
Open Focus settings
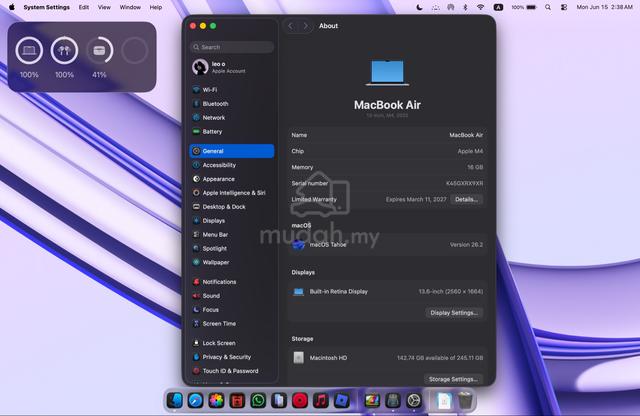point(231,309)
